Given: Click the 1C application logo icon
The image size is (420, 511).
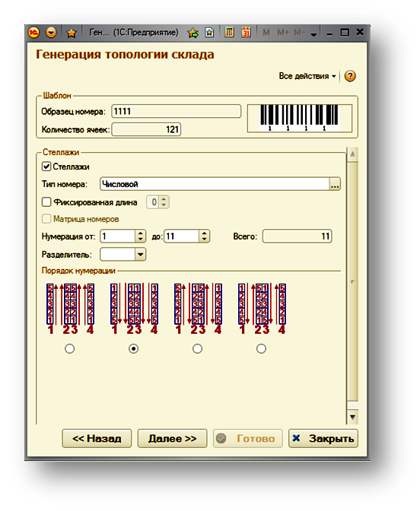Looking at the screenshot, I should coord(33,33).
